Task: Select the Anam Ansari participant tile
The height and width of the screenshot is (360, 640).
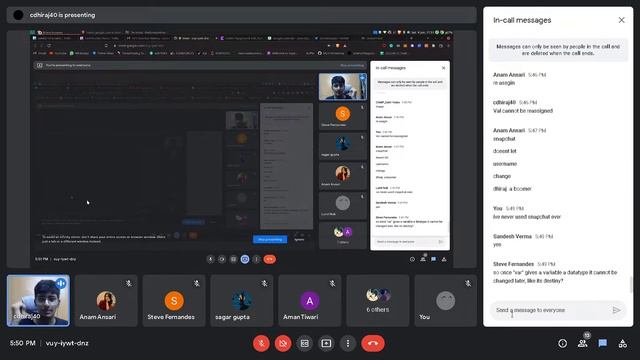Action: 106,300
